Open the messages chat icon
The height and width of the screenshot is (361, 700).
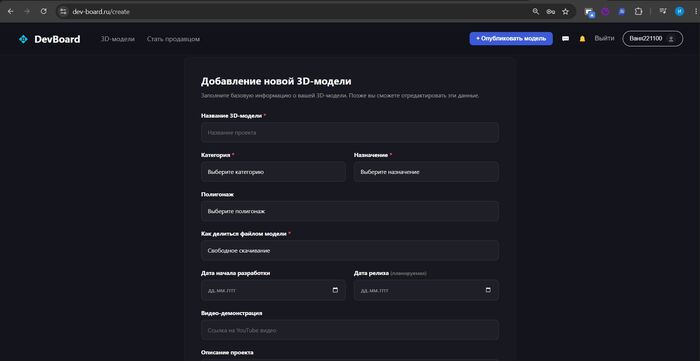[566, 39]
